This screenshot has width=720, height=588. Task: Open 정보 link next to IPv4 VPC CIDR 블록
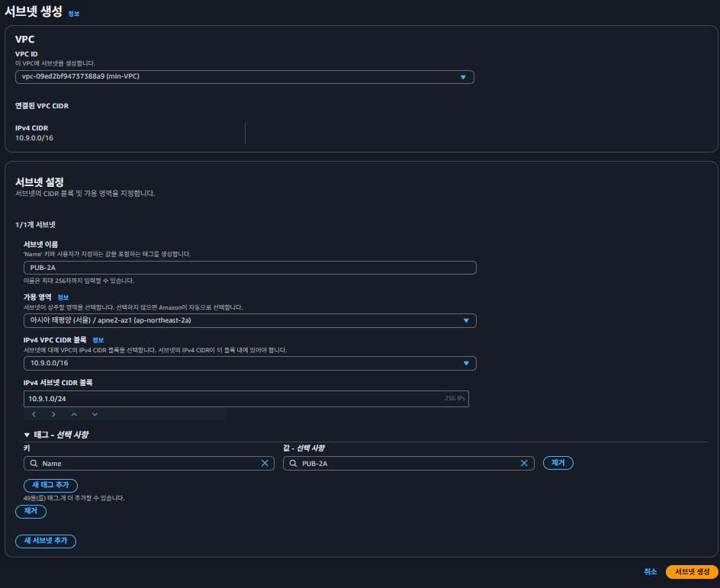[98, 340]
